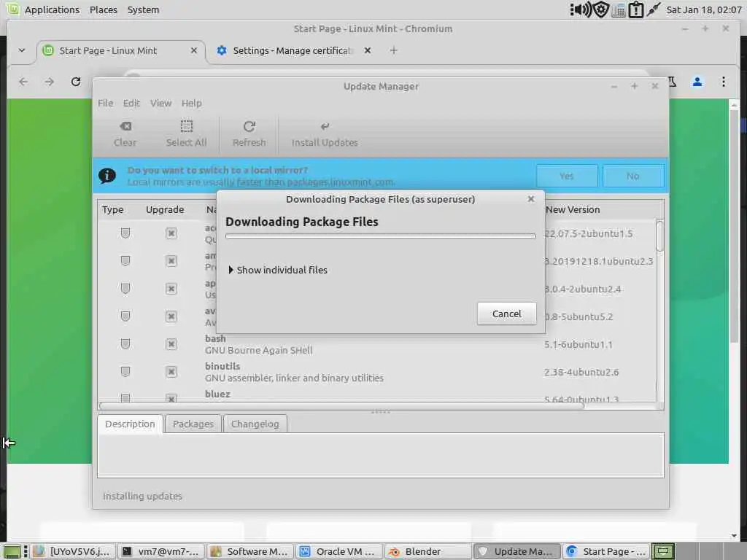Click the network connection icon in tray
This screenshot has height=560, width=747.
click(654, 9)
